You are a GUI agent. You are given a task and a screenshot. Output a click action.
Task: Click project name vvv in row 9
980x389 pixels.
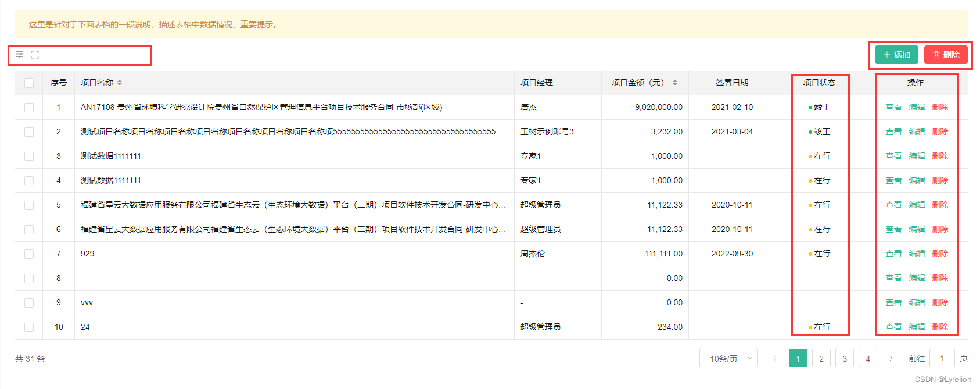click(87, 302)
